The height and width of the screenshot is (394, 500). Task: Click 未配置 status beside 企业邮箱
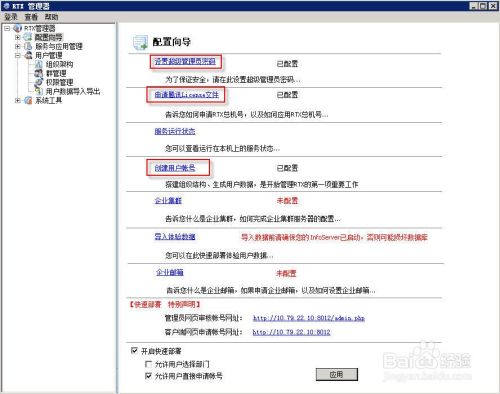click(286, 273)
